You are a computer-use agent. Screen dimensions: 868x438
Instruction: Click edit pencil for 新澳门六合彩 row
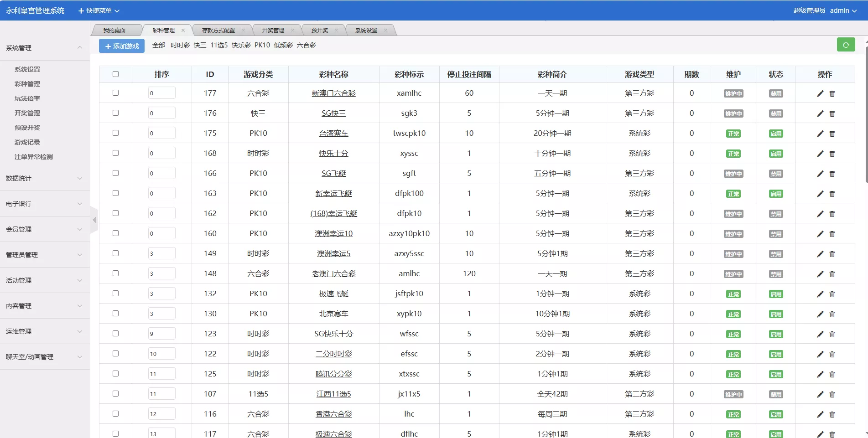click(820, 93)
